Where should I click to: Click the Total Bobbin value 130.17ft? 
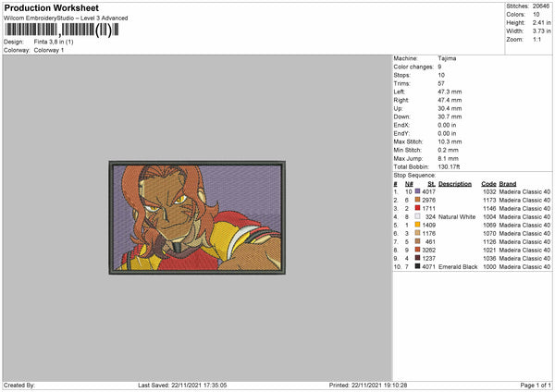(x=449, y=166)
